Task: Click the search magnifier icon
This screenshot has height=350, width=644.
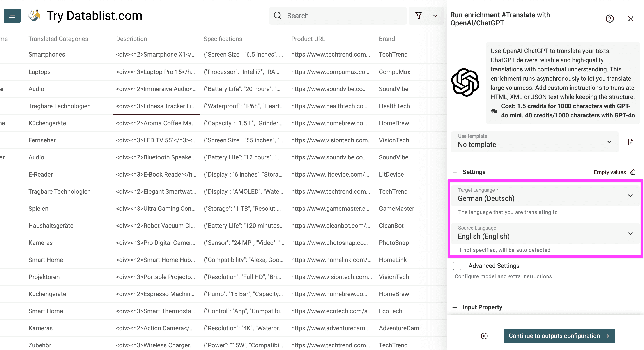Action: pyautogui.click(x=278, y=16)
